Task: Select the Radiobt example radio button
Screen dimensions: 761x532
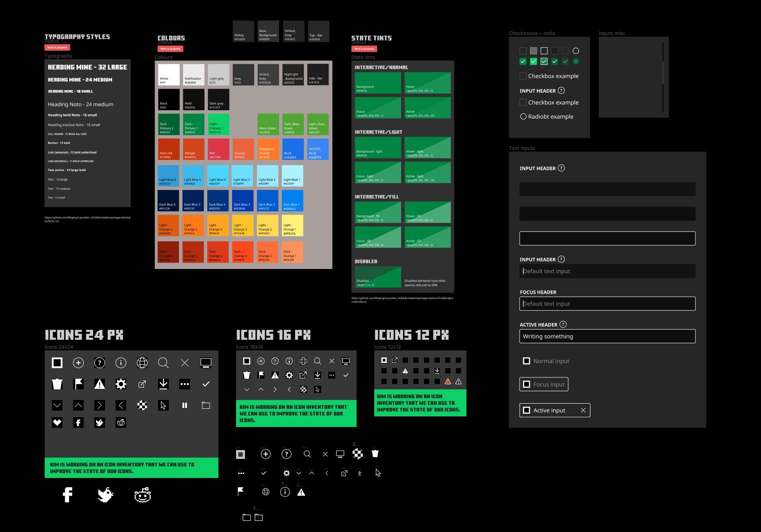Action: 523,116
